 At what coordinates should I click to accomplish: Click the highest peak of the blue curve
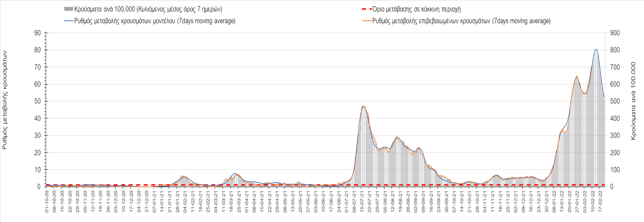[x=596, y=49]
